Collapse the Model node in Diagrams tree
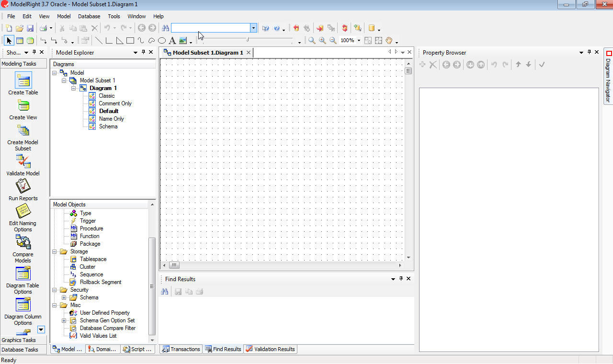 tap(55, 73)
